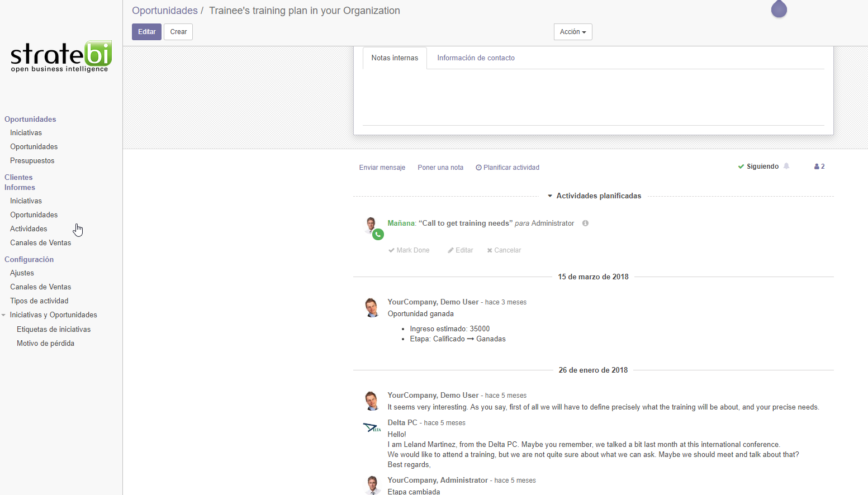Click Enviar mensaje to compose a message
The width and height of the screenshot is (868, 495).
tap(382, 167)
